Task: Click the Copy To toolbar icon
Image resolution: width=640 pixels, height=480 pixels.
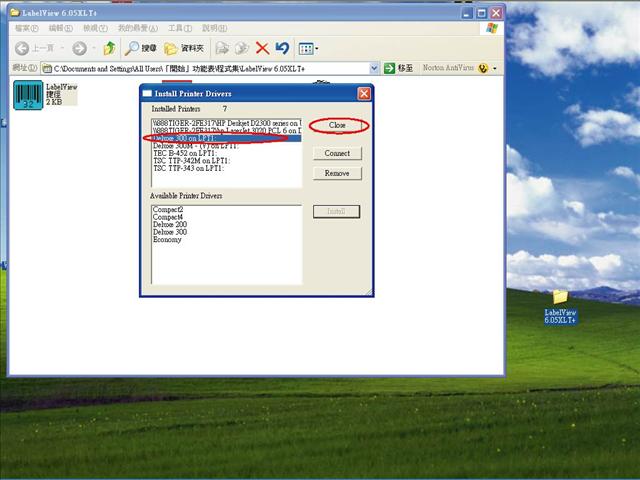Action: [x=242, y=48]
